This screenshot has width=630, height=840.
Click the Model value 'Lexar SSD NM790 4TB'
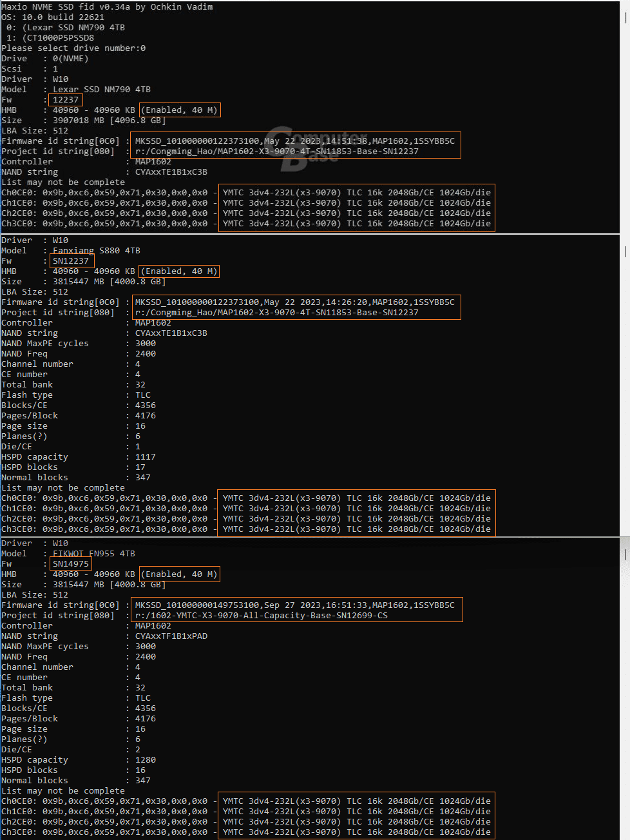point(102,90)
